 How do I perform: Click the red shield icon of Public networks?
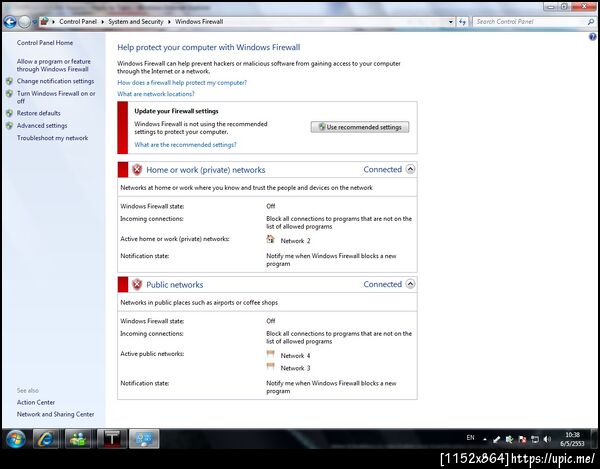tap(137, 284)
